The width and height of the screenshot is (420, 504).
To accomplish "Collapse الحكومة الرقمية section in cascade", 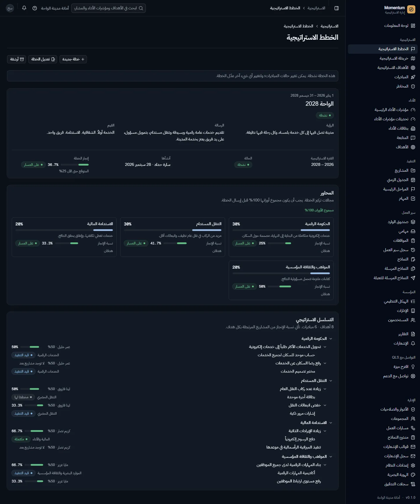I will [x=331, y=339].
